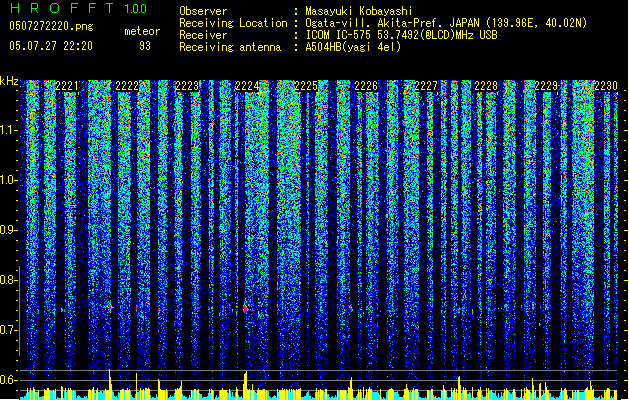629x400 pixels.
Task: Click the meteor count value 93
Action: [x=145, y=46]
